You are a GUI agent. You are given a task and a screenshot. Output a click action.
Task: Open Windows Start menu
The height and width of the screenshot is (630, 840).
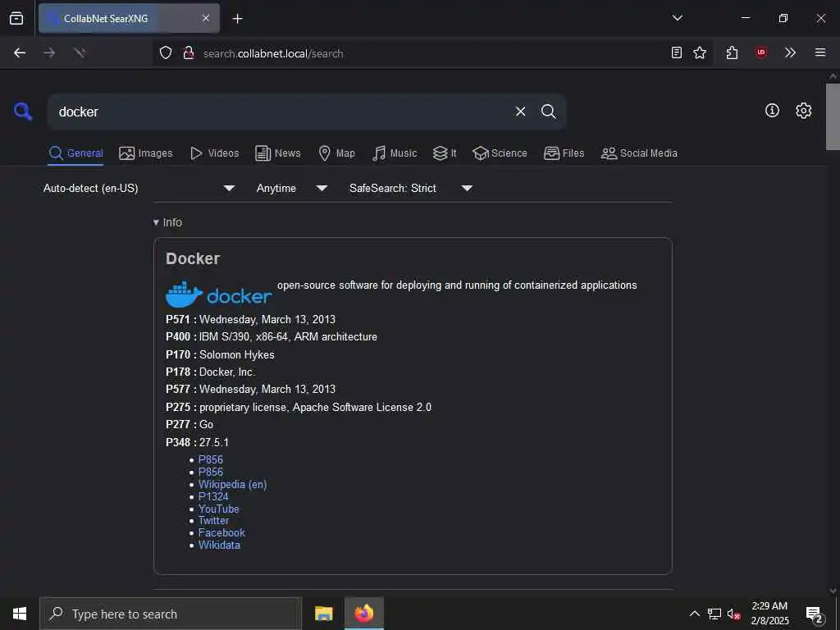(x=20, y=614)
